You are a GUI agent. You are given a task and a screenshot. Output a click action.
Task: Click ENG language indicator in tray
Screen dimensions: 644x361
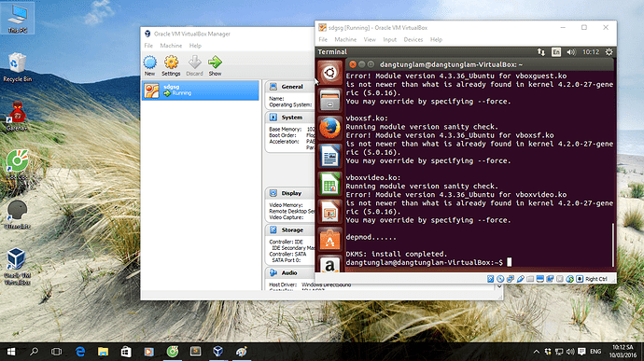point(595,352)
